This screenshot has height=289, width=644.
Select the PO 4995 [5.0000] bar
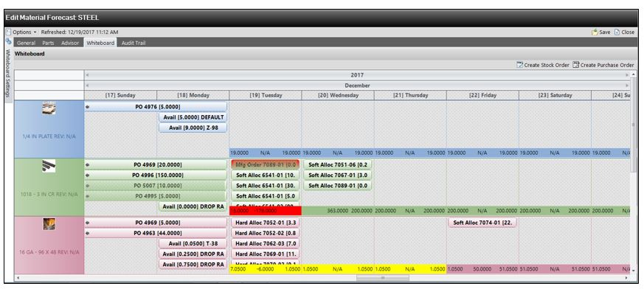[x=156, y=196]
